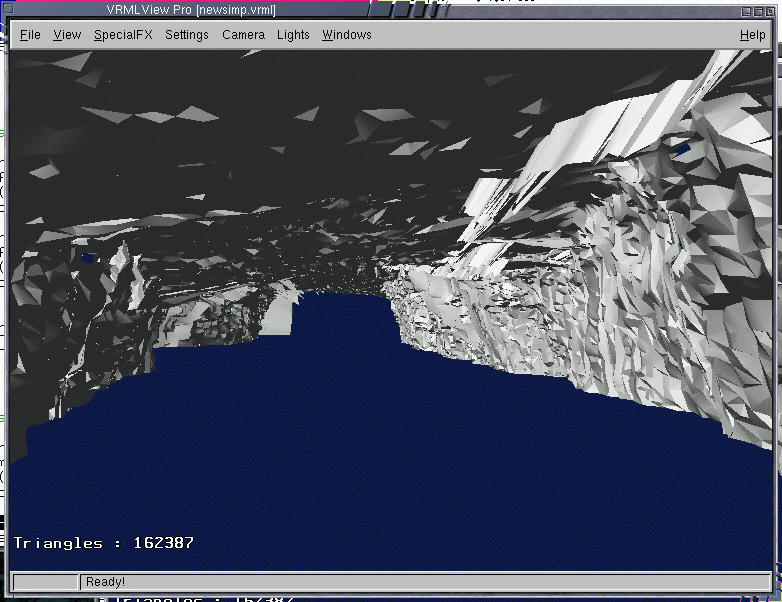Image resolution: width=782 pixels, height=602 pixels.
Task: Click the VRMLView Pro title bar text
Action: (190, 10)
